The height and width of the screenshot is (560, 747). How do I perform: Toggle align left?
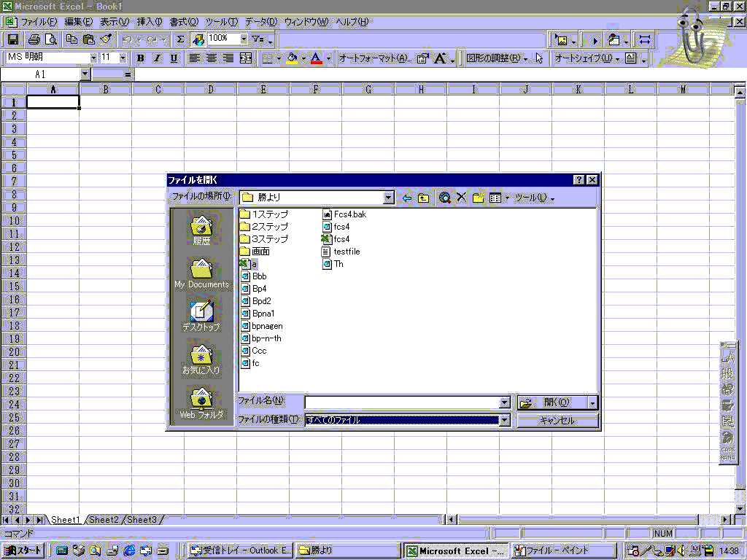point(194,58)
